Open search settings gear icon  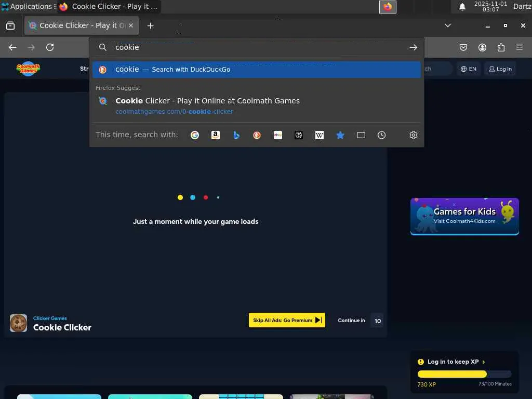413,135
